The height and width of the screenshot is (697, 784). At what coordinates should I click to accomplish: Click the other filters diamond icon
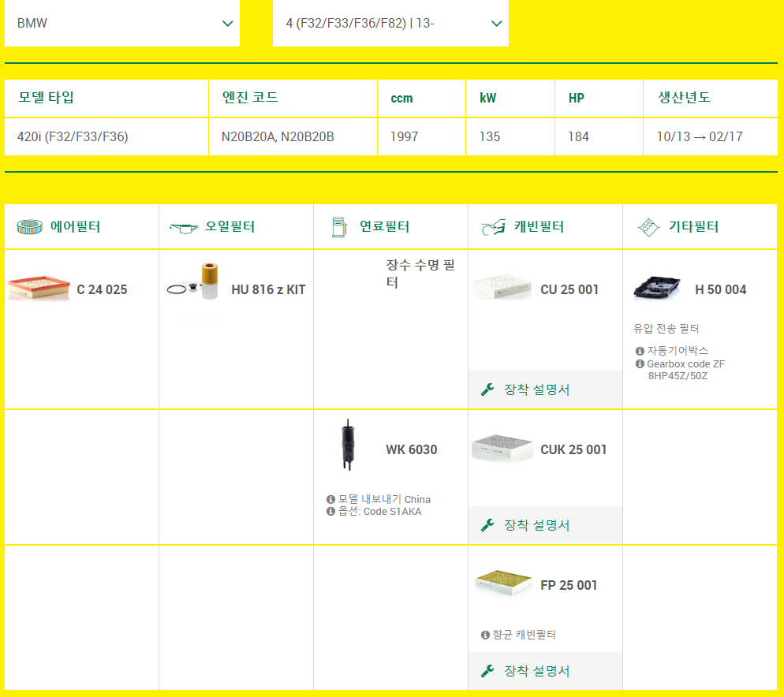point(648,228)
